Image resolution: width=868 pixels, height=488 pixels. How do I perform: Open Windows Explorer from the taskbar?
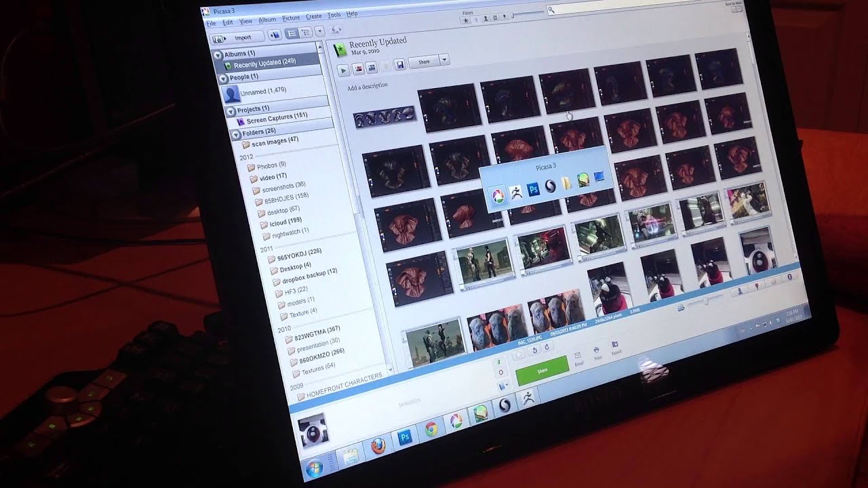click(350, 456)
